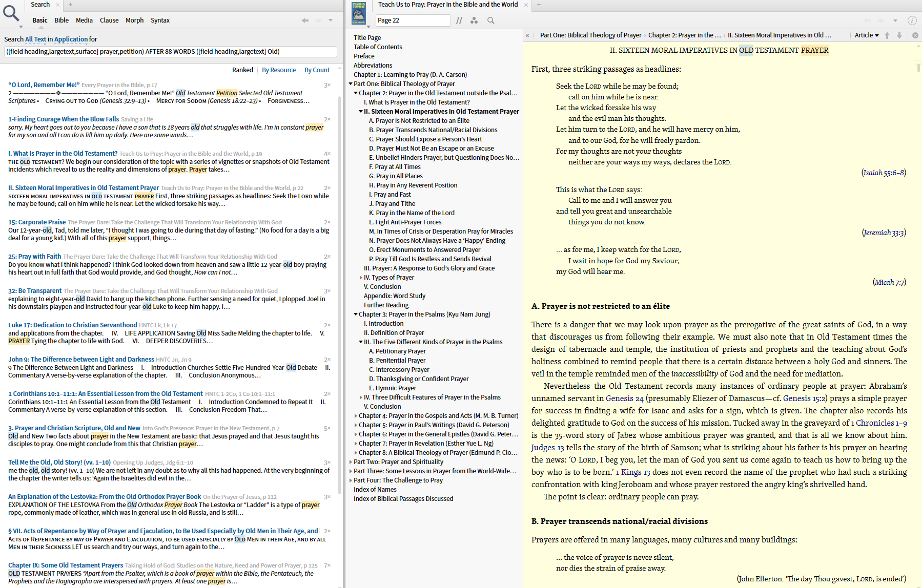This screenshot has height=588, width=922.
Task: Expand IV. Three Difficult Features node
Action: point(361,397)
